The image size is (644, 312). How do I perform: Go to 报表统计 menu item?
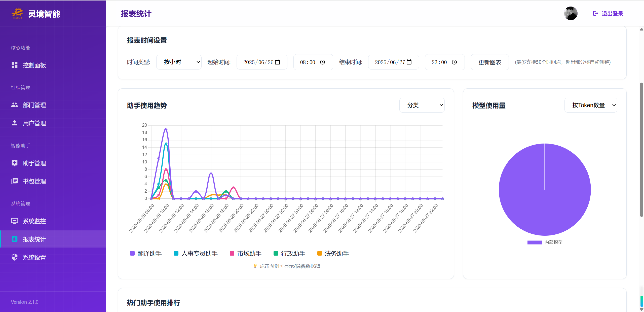pos(34,239)
